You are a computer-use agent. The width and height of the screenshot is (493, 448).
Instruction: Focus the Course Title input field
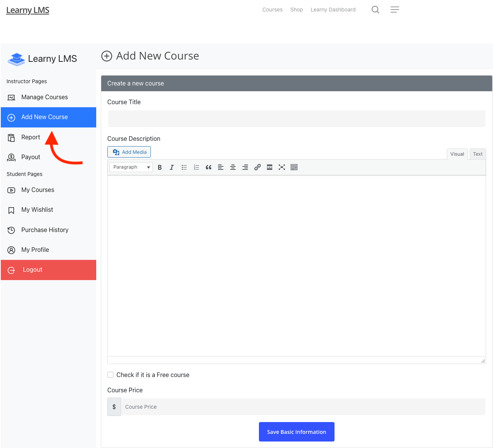point(297,119)
